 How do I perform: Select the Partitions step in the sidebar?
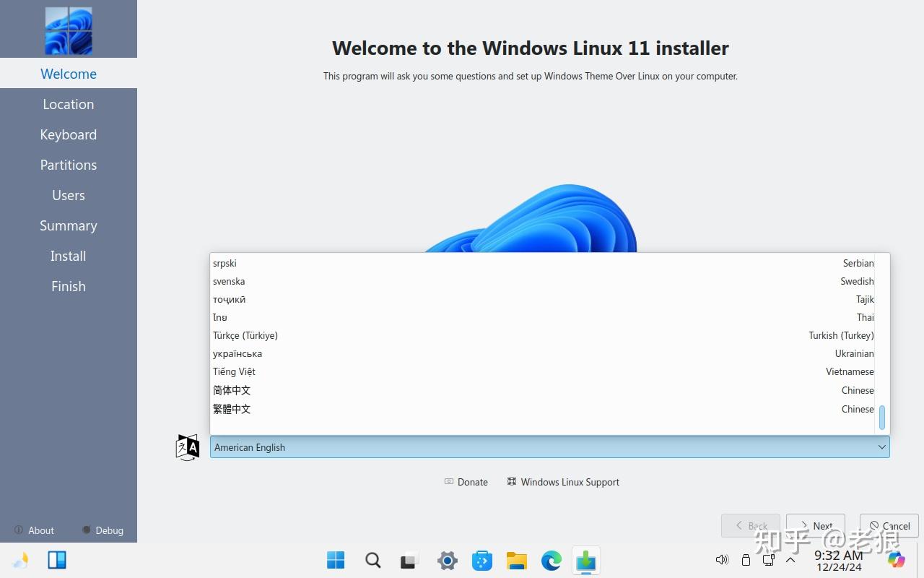[x=69, y=165]
